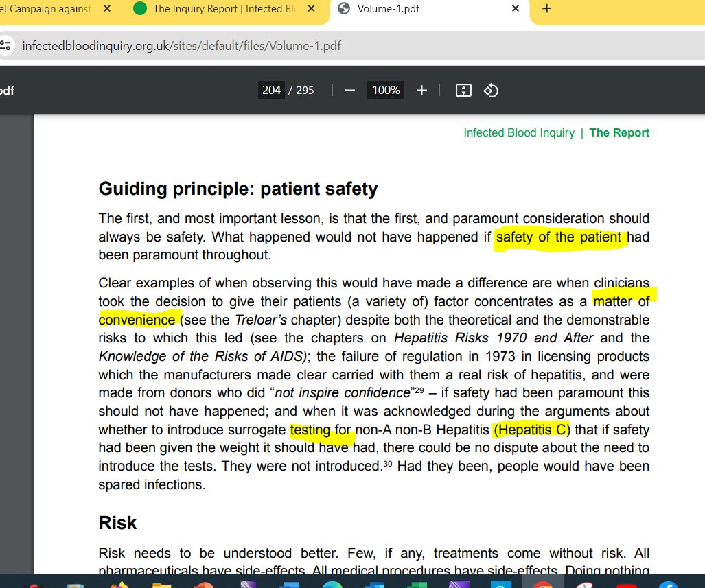Click the Guiding principle: patient safety heading
705x588 pixels.
coord(238,189)
